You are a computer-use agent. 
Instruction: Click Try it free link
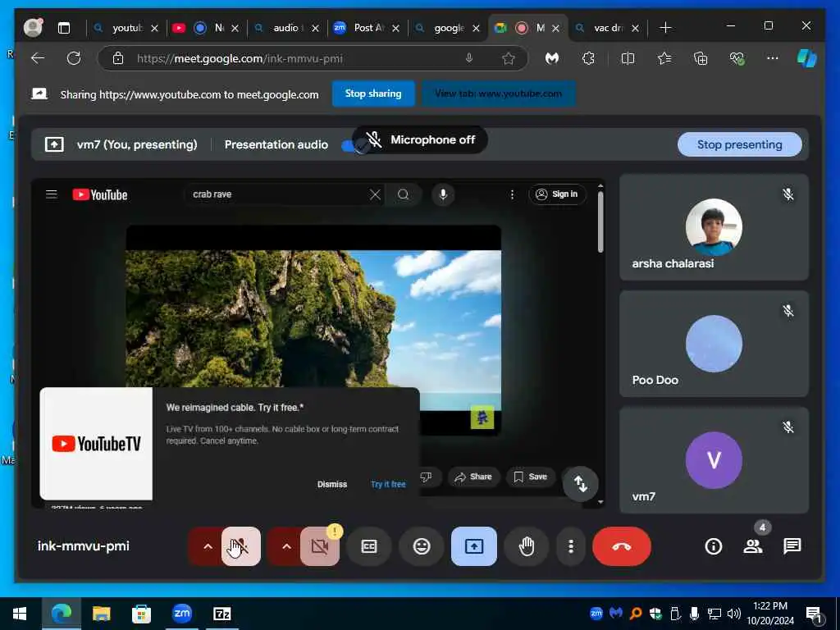point(388,484)
